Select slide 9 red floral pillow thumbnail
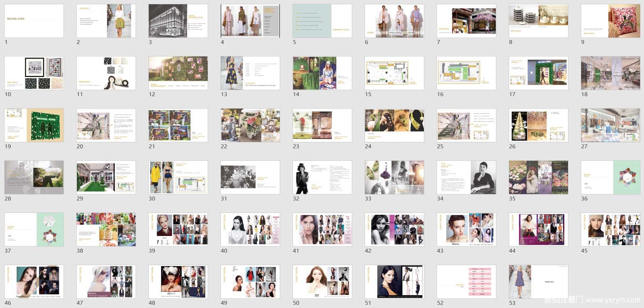This screenshot has height=308, width=644. point(611,21)
